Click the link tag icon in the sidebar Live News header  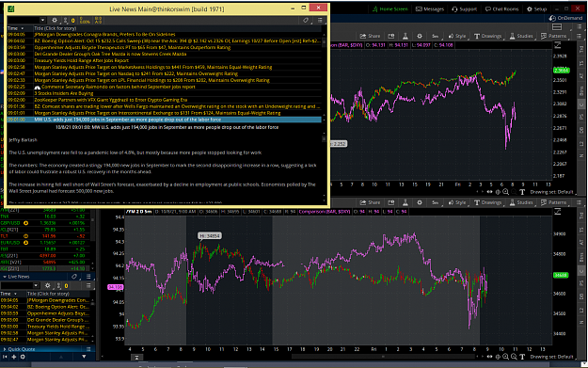pyautogui.click(x=74, y=277)
